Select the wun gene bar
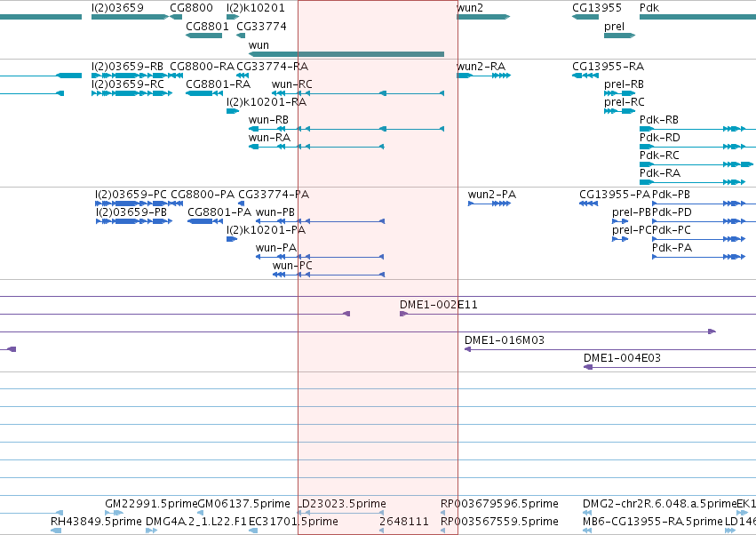This screenshot has width=756, height=535. pyautogui.click(x=346, y=54)
